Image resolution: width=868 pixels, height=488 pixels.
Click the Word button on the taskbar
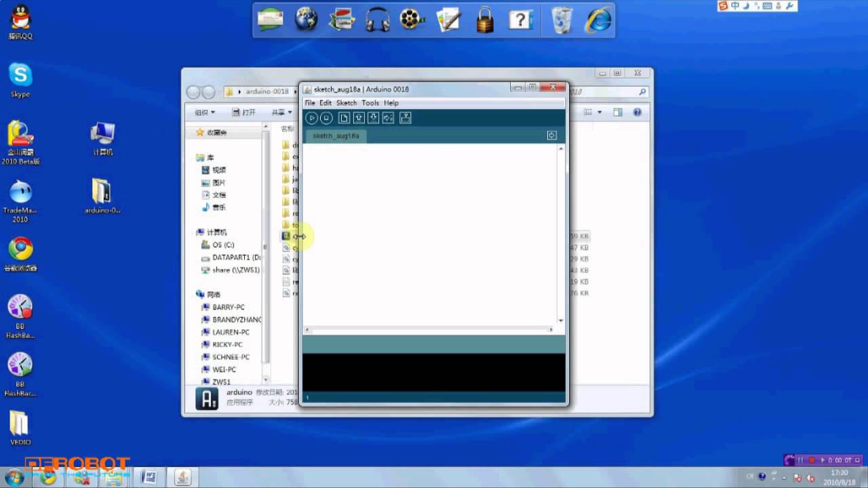point(148,477)
